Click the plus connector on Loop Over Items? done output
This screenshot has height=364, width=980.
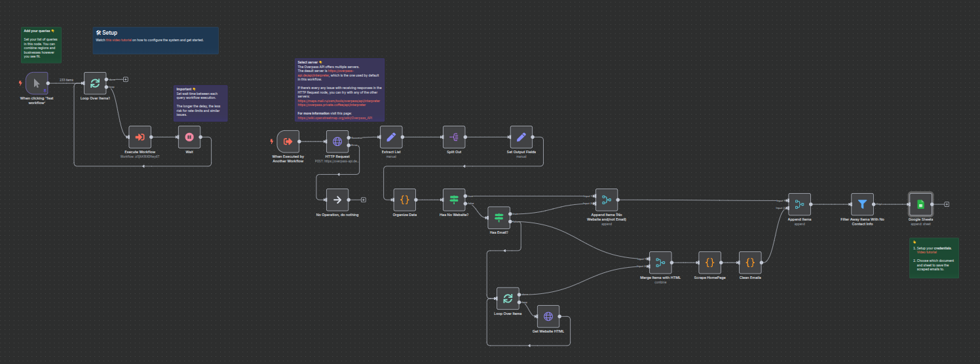tap(125, 79)
